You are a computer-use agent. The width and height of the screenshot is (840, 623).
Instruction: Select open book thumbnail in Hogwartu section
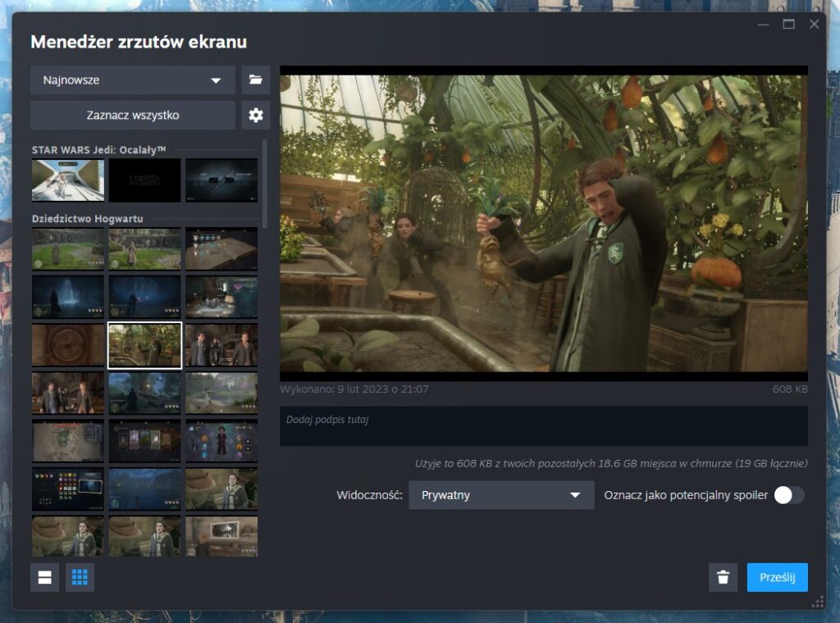(221, 249)
